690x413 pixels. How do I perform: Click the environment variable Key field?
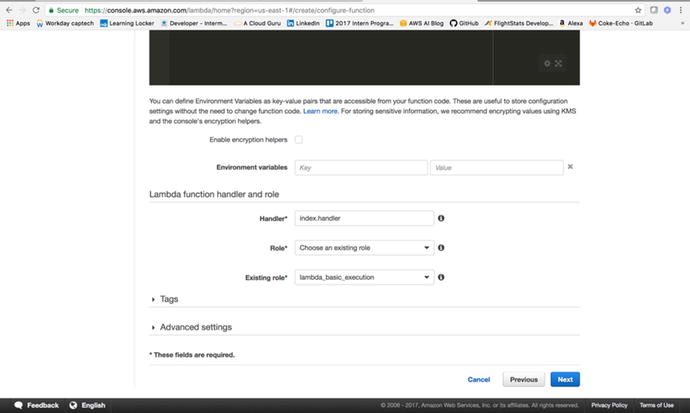point(360,168)
